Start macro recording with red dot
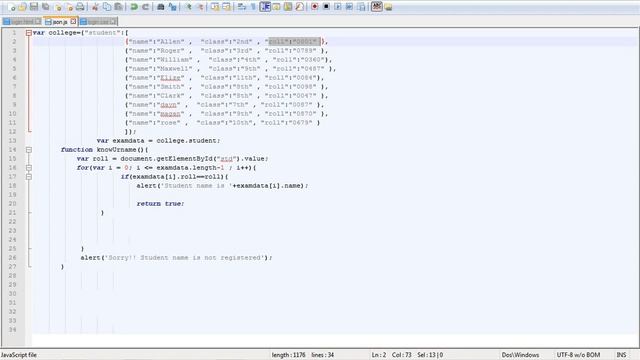 (315, 7)
